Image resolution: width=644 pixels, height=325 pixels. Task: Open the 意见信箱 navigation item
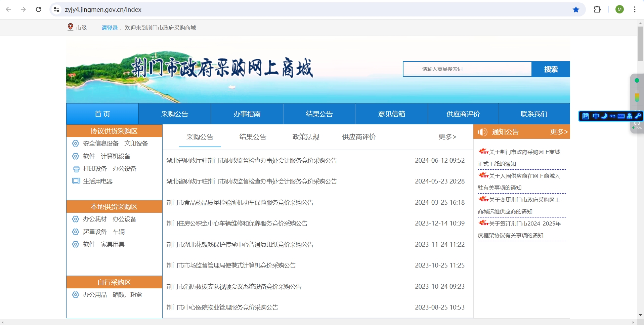[391, 114]
